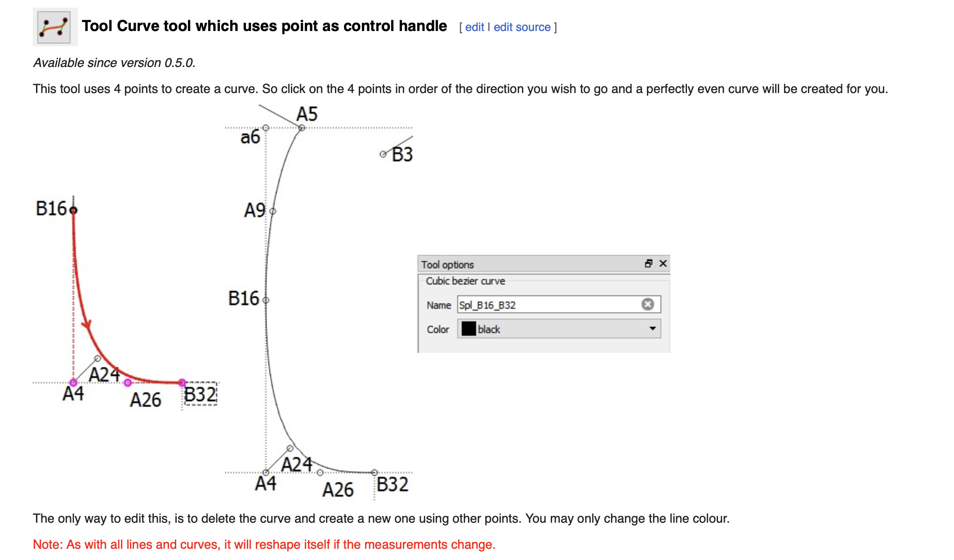The image size is (954, 560).
Task: Click the black point marker at B16
Action: pyautogui.click(x=74, y=210)
